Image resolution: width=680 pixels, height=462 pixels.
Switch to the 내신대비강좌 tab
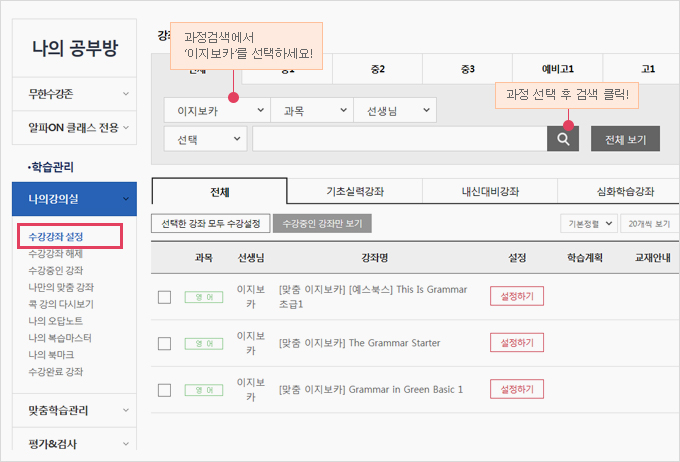click(490, 192)
